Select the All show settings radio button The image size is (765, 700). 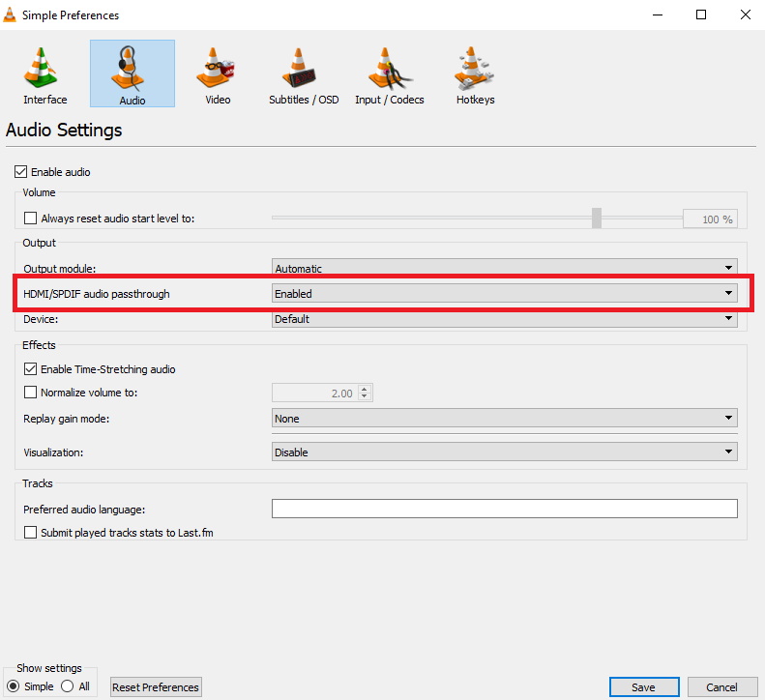[68, 686]
